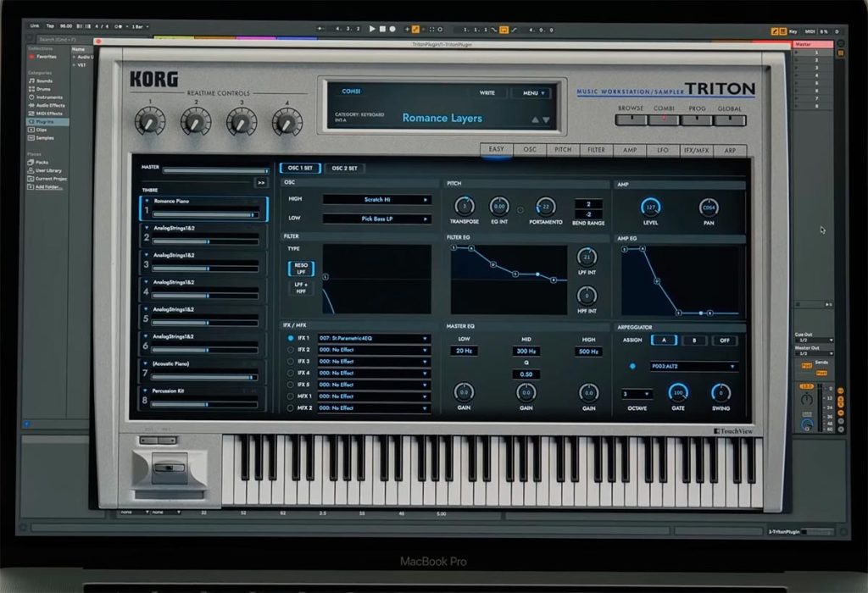Enable the MFX 1 radio button
This screenshot has width=868, height=593.
pyautogui.click(x=290, y=396)
